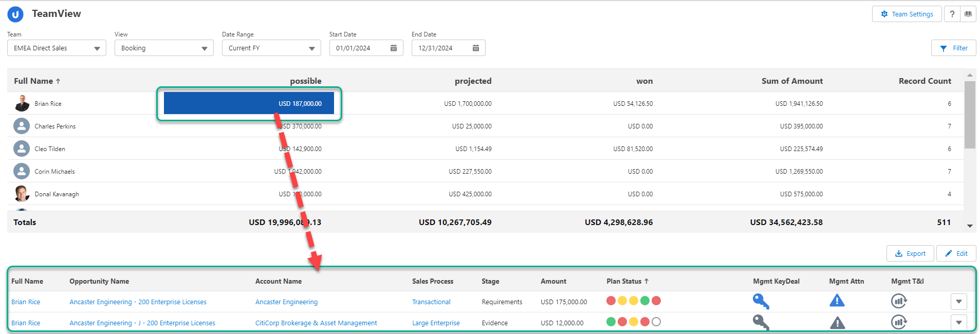This screenshot has width=980, height=334.
Task: Click Brian Rice's highlighted possible amount cell
Action: [249, 103]
